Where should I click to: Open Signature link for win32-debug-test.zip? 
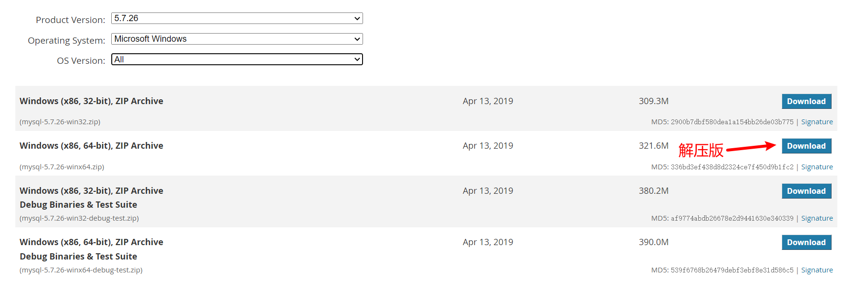coord(817,218)
